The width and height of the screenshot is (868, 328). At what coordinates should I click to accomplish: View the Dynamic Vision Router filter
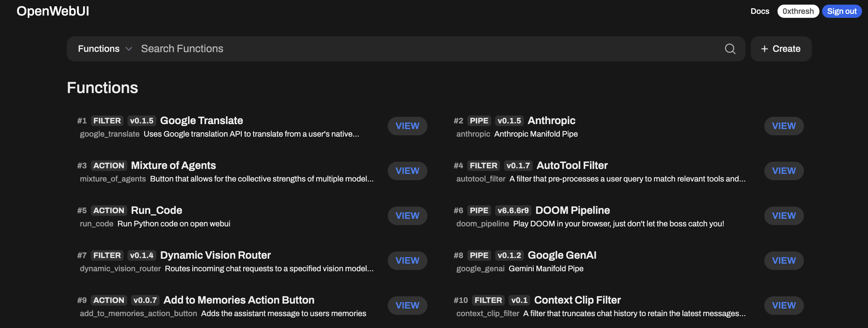[x=407, y=260]
